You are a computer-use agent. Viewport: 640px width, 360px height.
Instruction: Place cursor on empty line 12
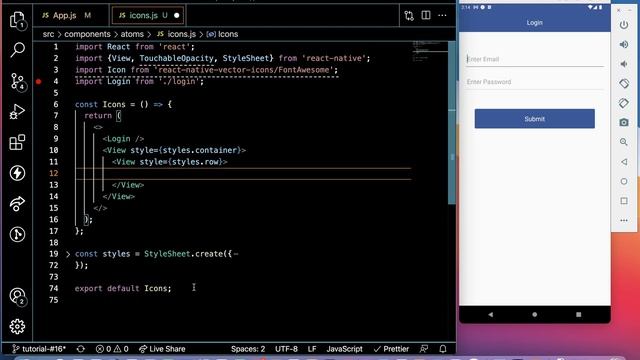tap(243, 173)
